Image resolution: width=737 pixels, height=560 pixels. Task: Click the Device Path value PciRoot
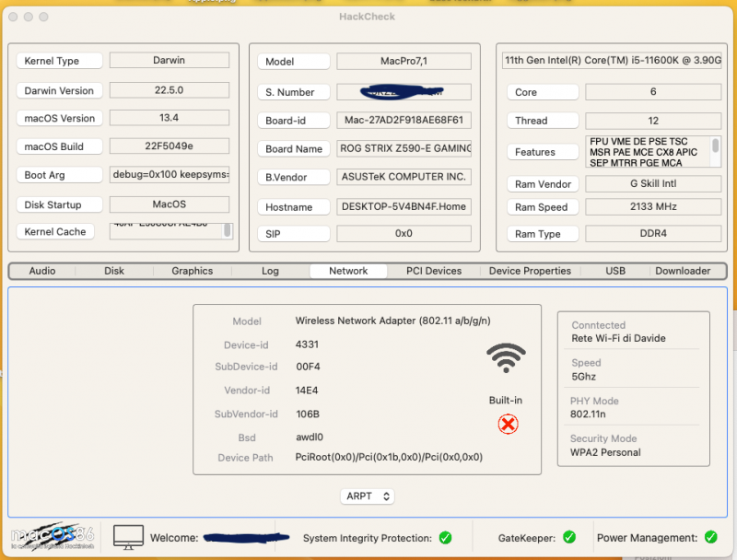click(x=389, y=457)
